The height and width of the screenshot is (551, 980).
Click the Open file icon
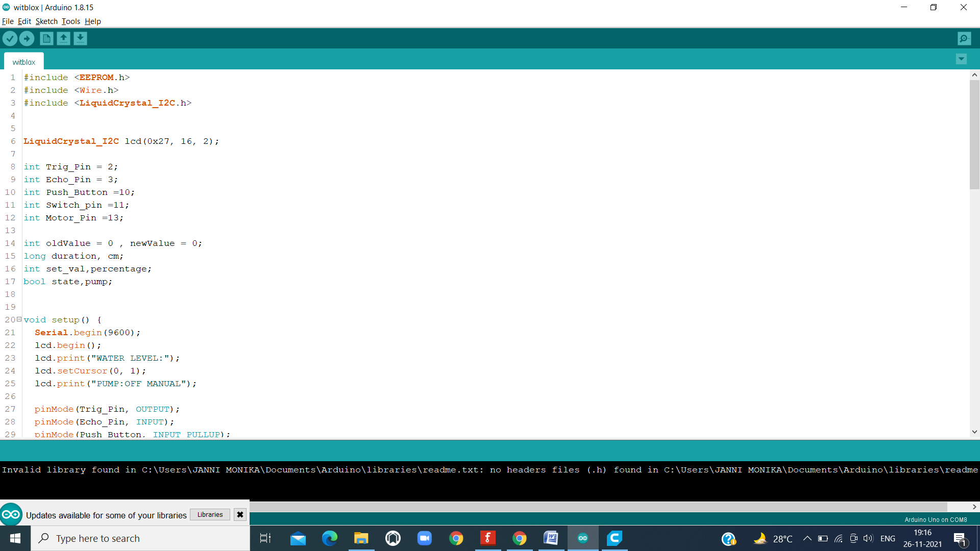pyautogui.click(x=63, y=38)
